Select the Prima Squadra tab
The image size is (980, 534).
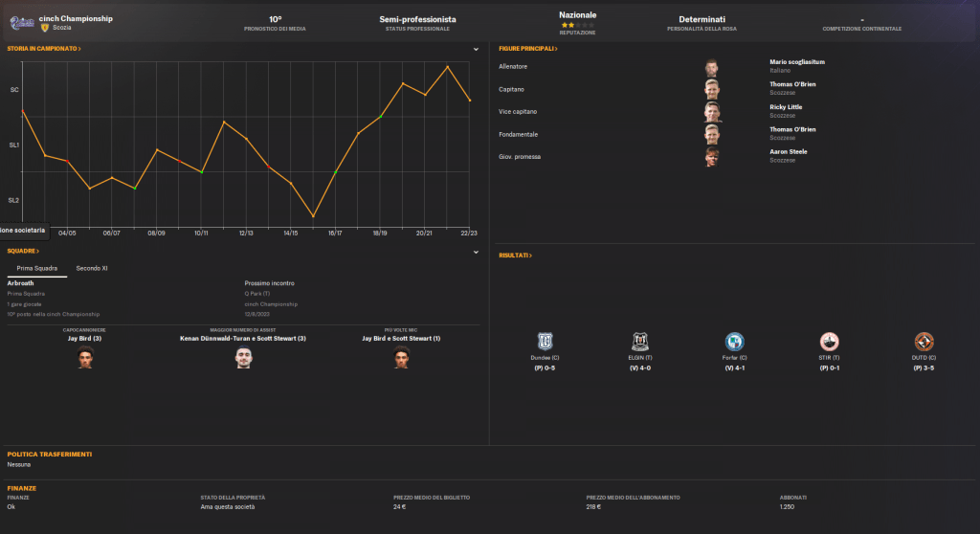click(x=36, y=268)
